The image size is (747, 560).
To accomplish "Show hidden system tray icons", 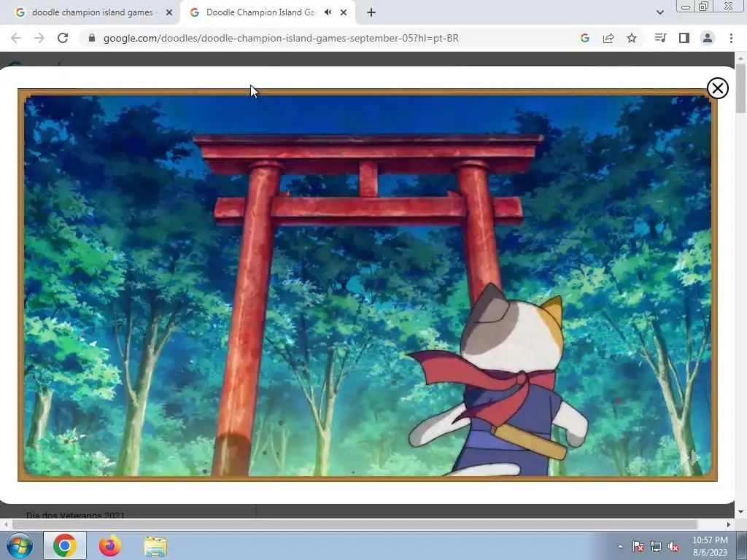I will (x=620, y=546).
